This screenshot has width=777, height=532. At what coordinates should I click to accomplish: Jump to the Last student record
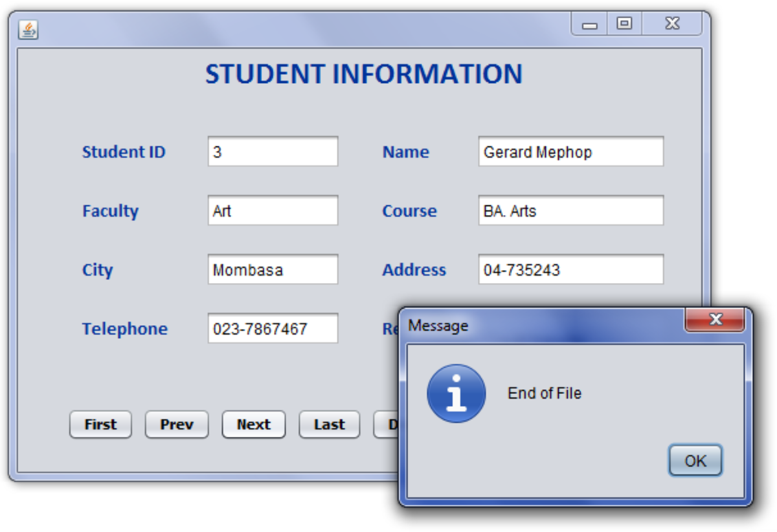click(x=329, y=425)
